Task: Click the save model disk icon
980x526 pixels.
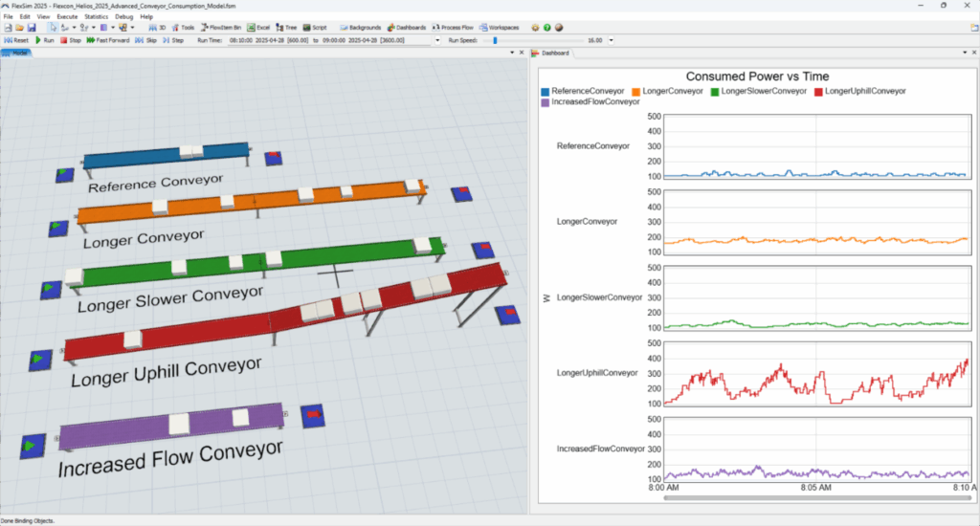Action: (32, 29)
